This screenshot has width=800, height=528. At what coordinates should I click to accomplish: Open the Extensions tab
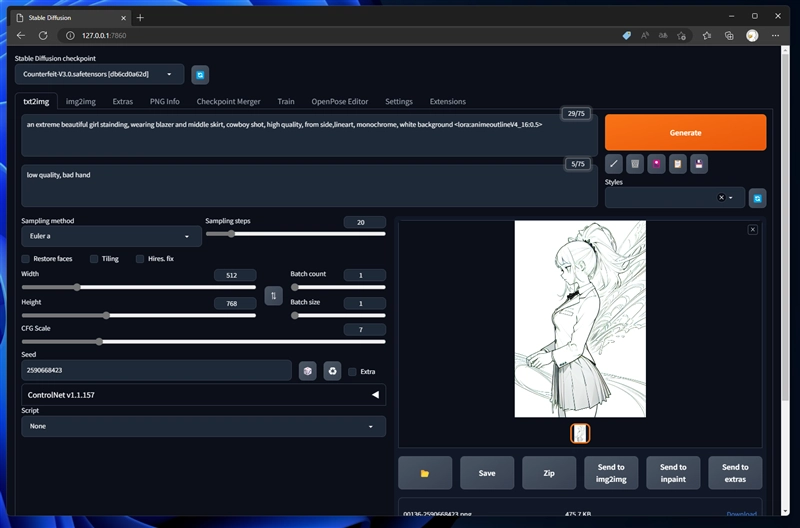click(x=447, y=102)
